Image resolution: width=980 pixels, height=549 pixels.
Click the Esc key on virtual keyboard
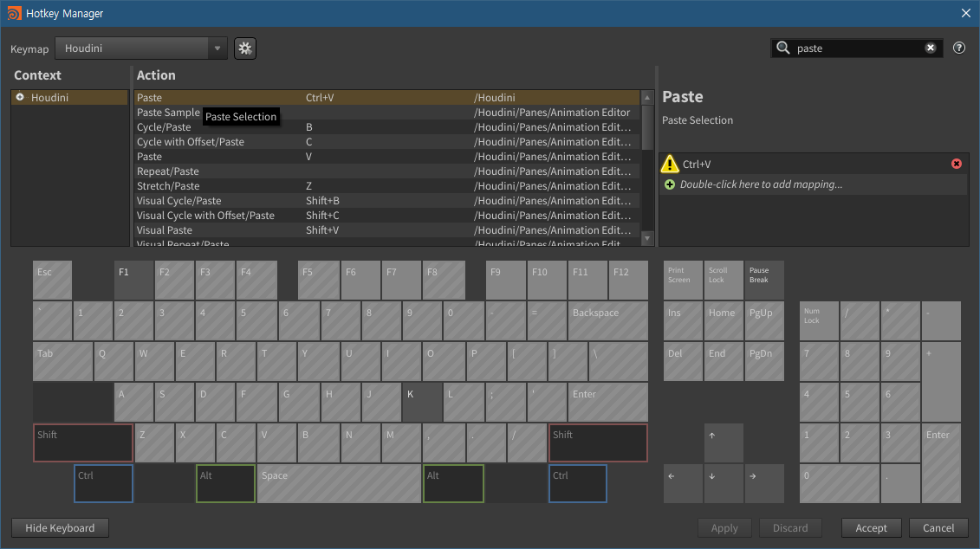click(x=53, y=280)
